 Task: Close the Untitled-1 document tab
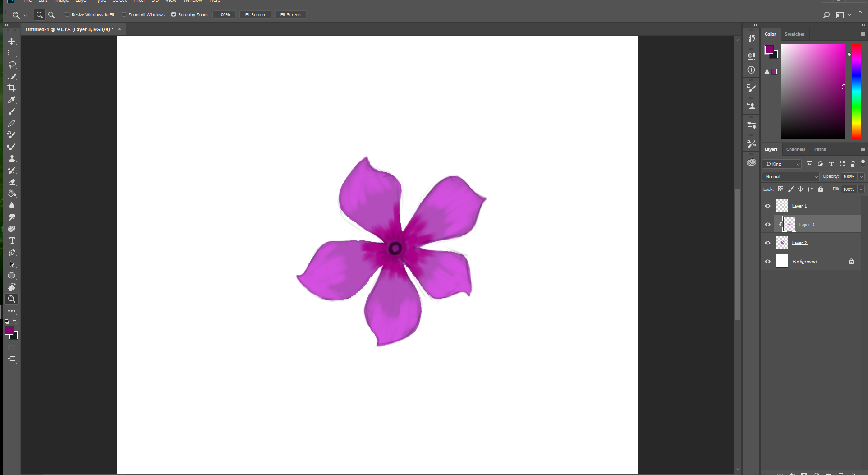pyautogui.click(x=119, y=29)
